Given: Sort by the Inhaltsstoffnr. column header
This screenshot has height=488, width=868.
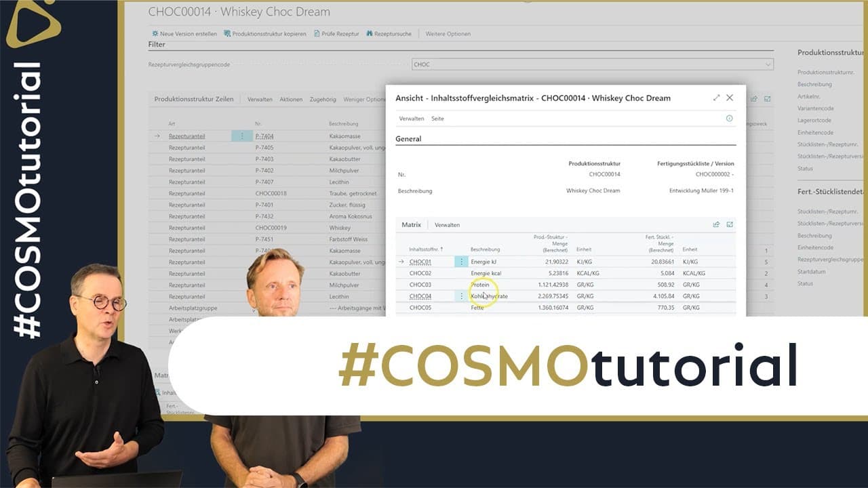Looking at the screenshot, I should pos(427,249).
